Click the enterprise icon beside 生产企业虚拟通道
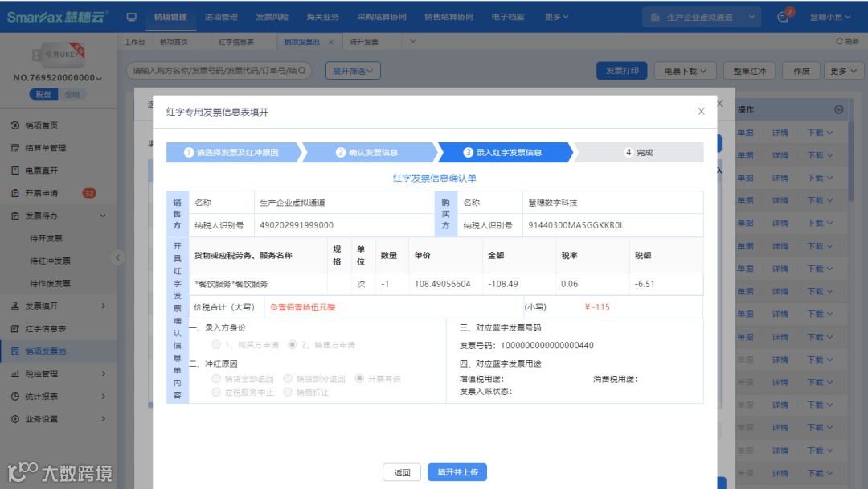 pos(655,17)
